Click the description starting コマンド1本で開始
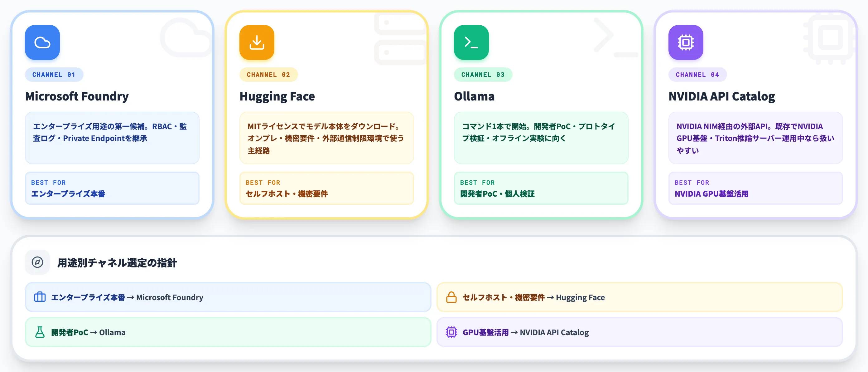Image resolution: width=868 pixels, height=372 pixels. (x=541, y=138)
